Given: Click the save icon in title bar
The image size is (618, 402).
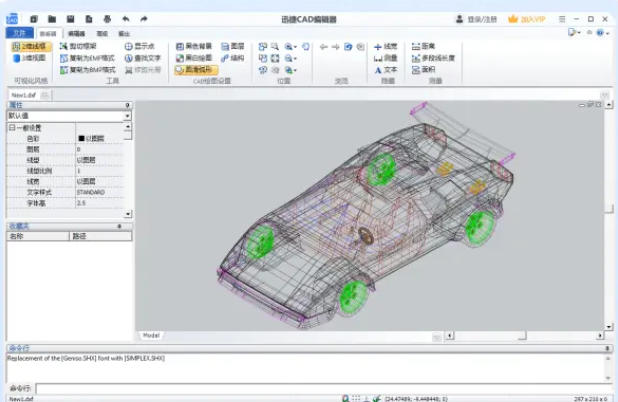Looking at the screenshot, I should coord(70,18).
